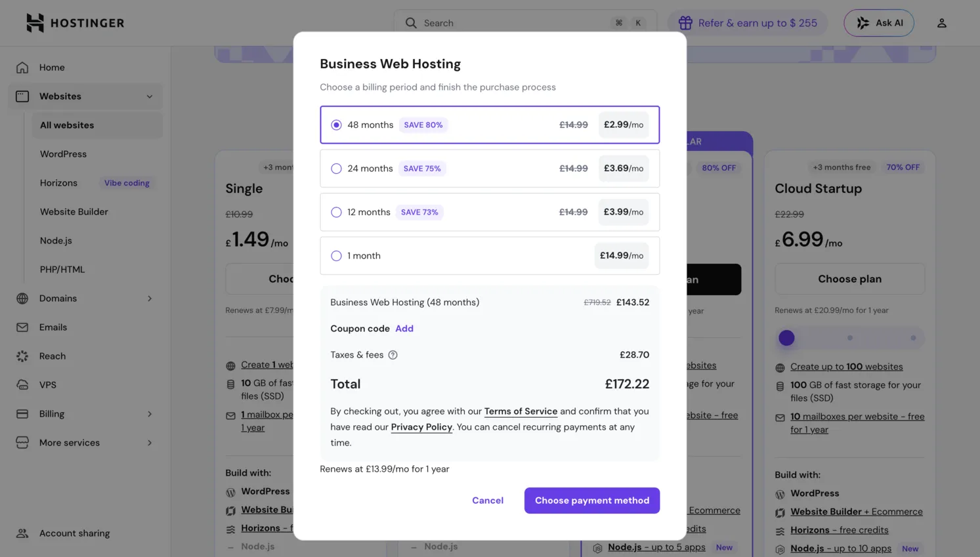
Task: Expand the Domains sidebar section
Action: point(149,298)
